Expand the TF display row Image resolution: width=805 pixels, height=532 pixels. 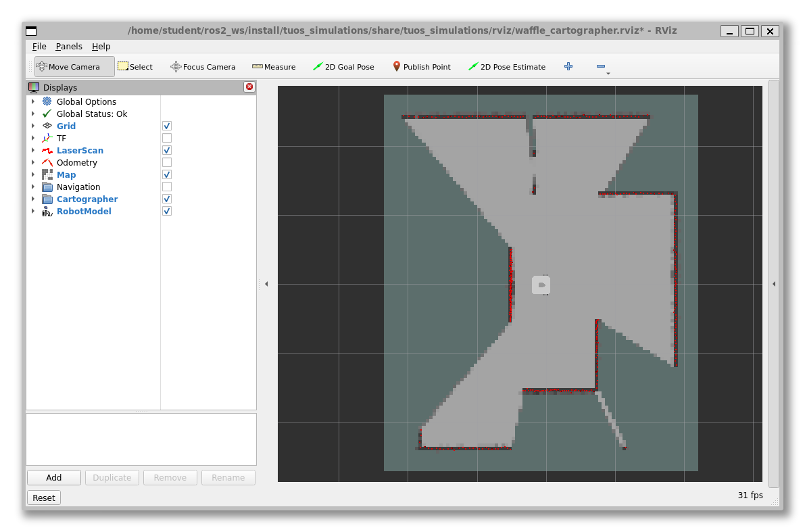pos(33,138)
